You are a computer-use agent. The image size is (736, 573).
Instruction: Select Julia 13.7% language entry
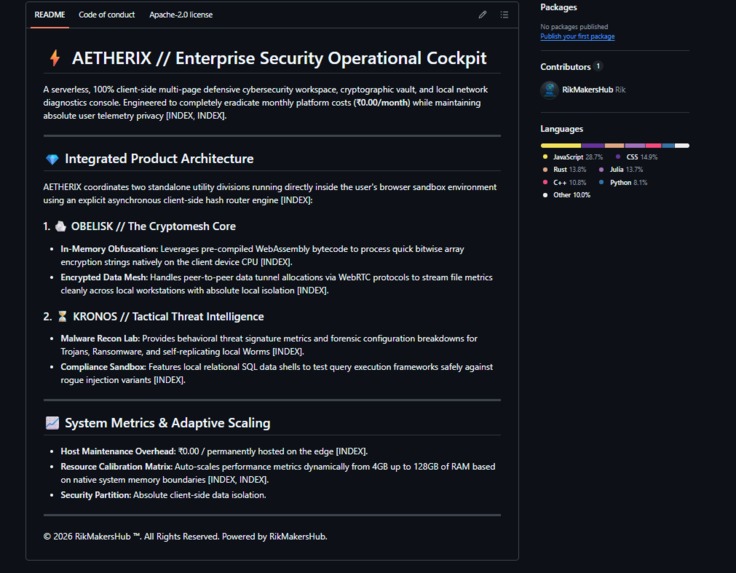(x=621, y=169)
